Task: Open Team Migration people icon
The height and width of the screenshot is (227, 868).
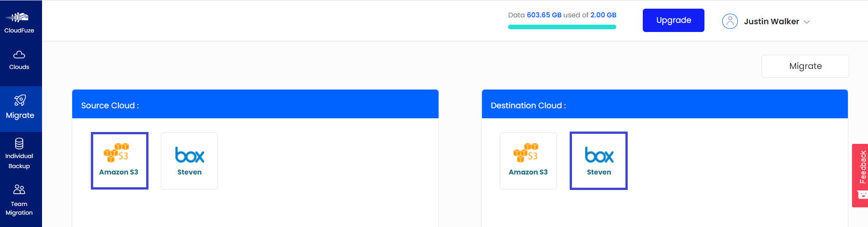Action: click(19, 190)
